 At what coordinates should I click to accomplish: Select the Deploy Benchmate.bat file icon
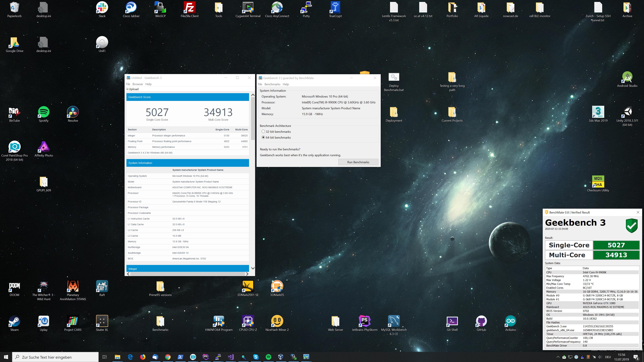click(x=394, y=82)
